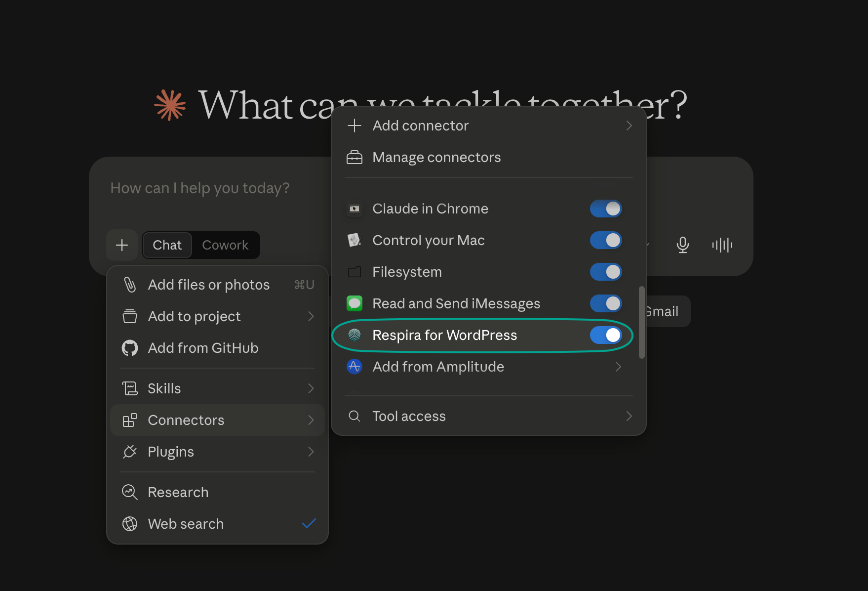Switch off the Respira for WordPress toggle
The height and width of the screenshot is (591, 868).
[606, 335]
